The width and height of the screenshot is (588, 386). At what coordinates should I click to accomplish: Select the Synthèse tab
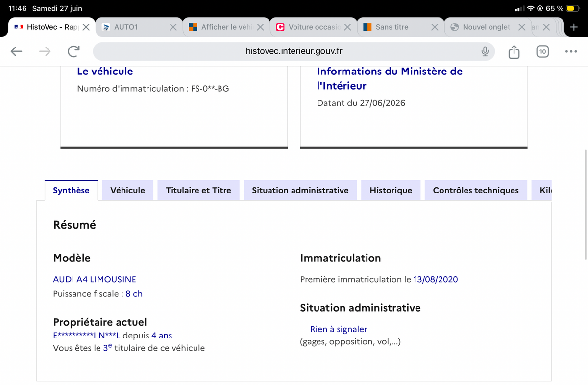click(71, 190)
